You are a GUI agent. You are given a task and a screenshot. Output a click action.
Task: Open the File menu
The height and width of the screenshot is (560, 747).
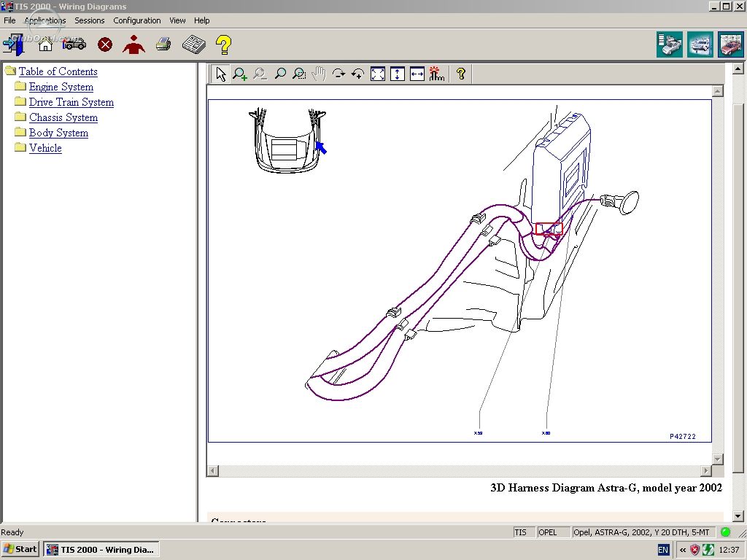(9, 20)
